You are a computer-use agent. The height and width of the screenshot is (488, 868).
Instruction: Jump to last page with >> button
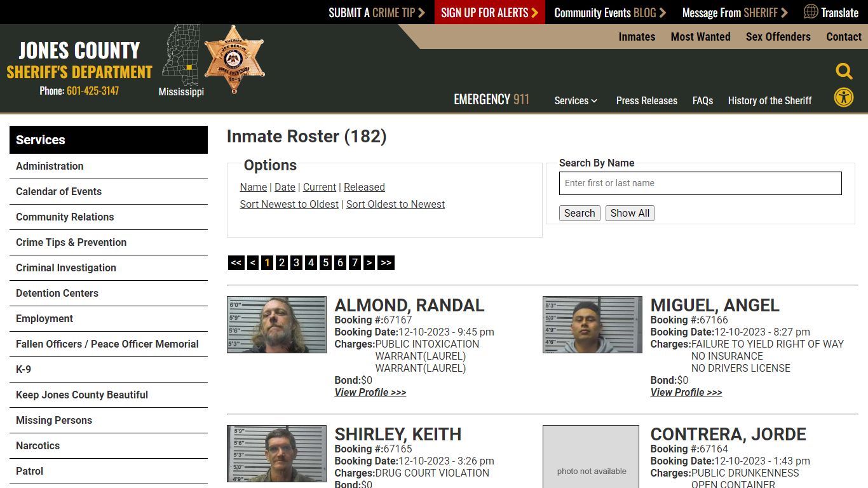[x=386, y=262]
